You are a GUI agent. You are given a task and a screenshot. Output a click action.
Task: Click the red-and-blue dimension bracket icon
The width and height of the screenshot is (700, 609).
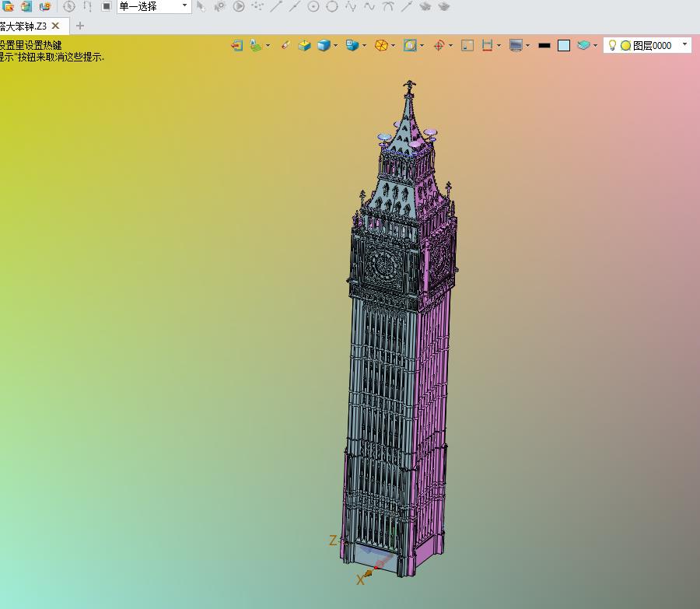pyautogui.click(x=487, y=45)
